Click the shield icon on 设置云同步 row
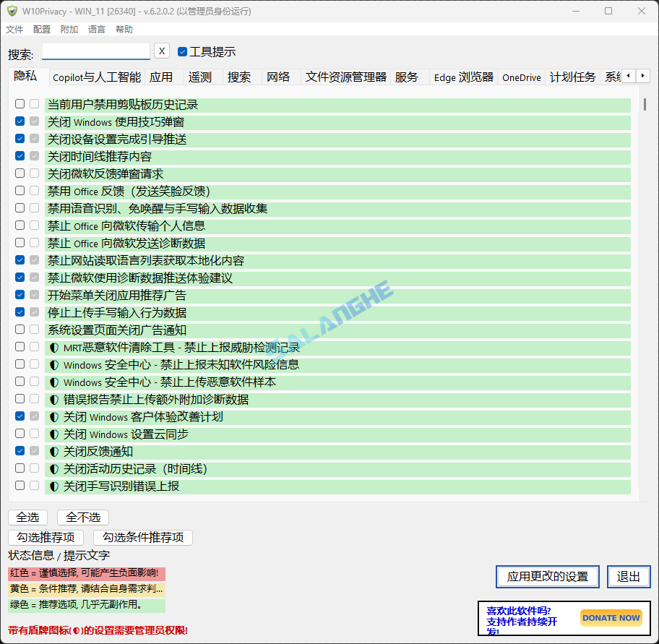Image resolution: width=659 pixels, height=644 pixels. click(x=53, y=434)
